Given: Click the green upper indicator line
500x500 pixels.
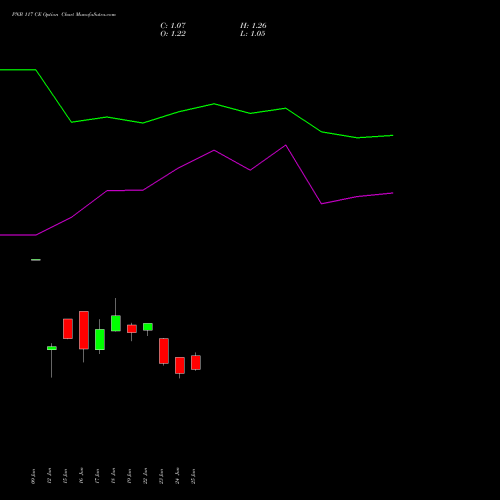Looking at the screenshot, I should pos(214,104).
